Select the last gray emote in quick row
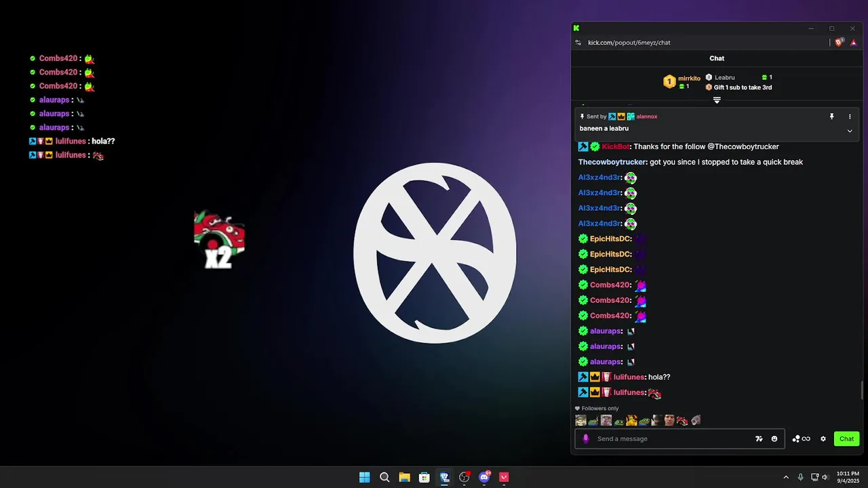Screen dimensions: 868x488 695,421
